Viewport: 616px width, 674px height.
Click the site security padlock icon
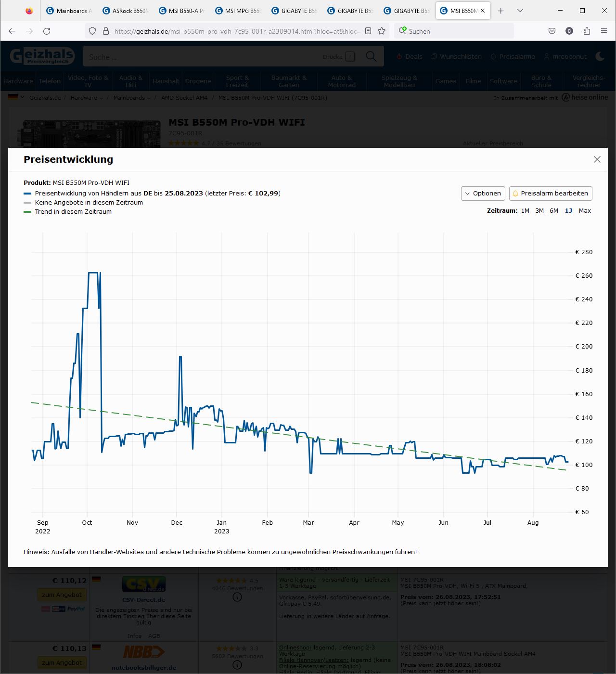[x=106, y=31]
